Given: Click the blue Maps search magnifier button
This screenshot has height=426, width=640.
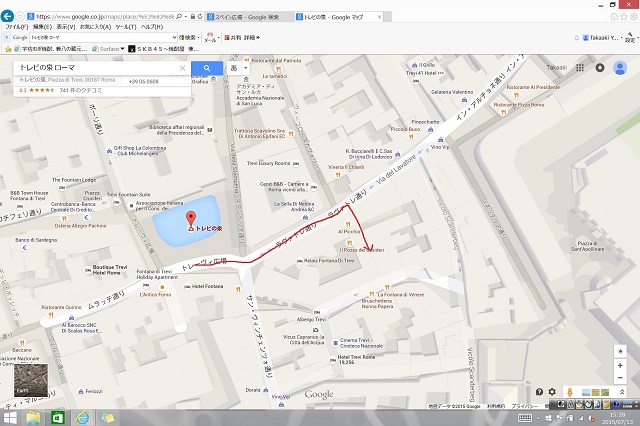Looking at the screenshot, I should tap(207, 68).
